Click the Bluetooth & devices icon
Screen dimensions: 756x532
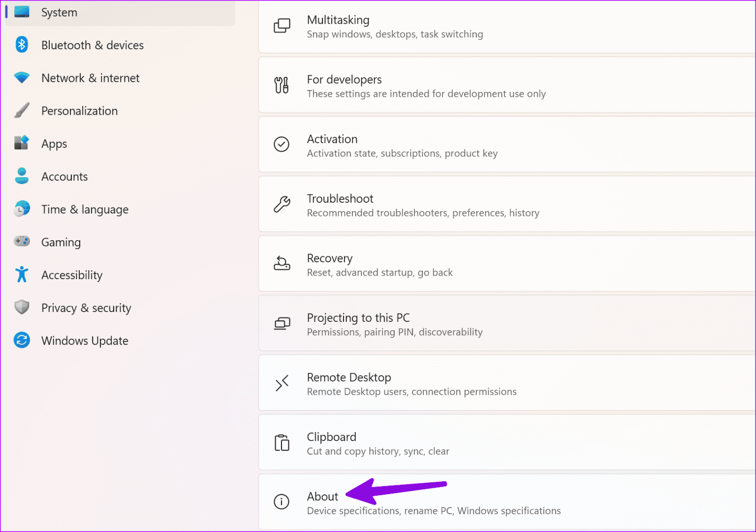[22, 45]
